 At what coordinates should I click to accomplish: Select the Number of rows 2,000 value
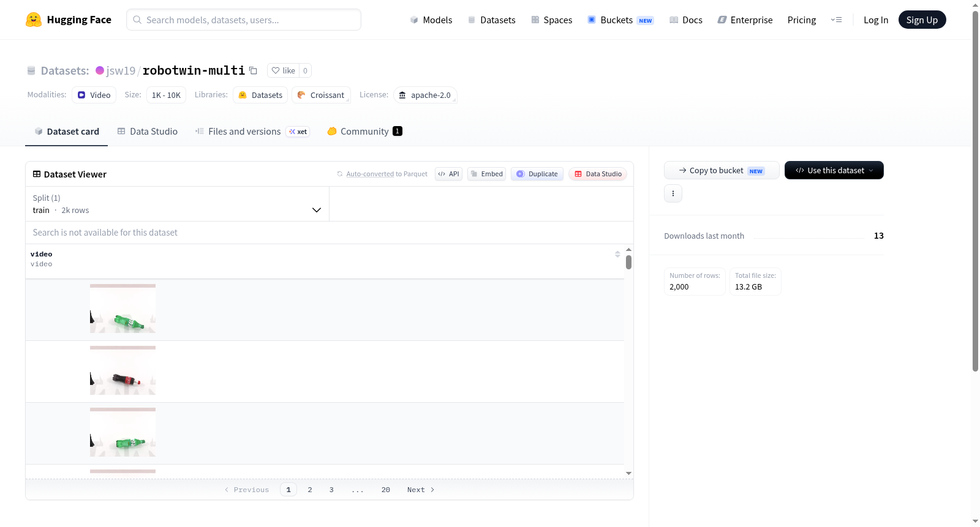point(679,286)
